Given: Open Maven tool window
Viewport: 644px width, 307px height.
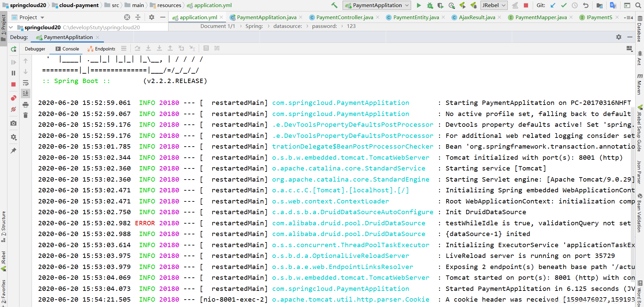Looking at the screenshot, I should coord(640,84).
